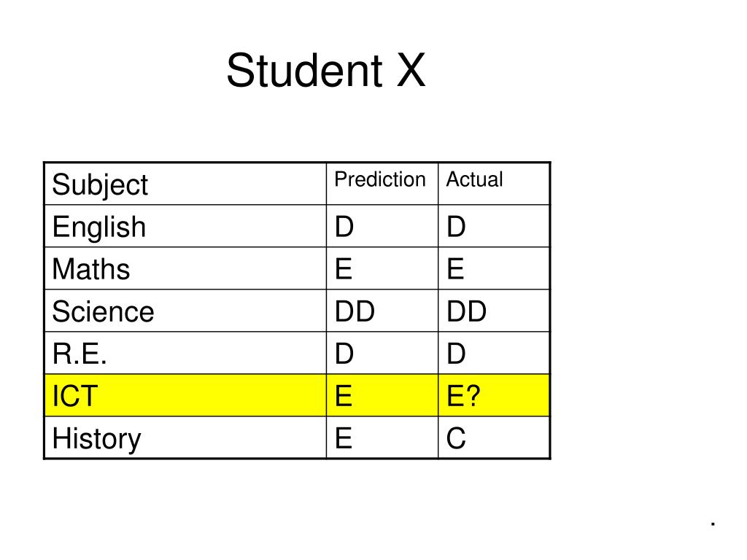Click the English subject cell
Screen dimensions: 747x560
click(185, 226)
